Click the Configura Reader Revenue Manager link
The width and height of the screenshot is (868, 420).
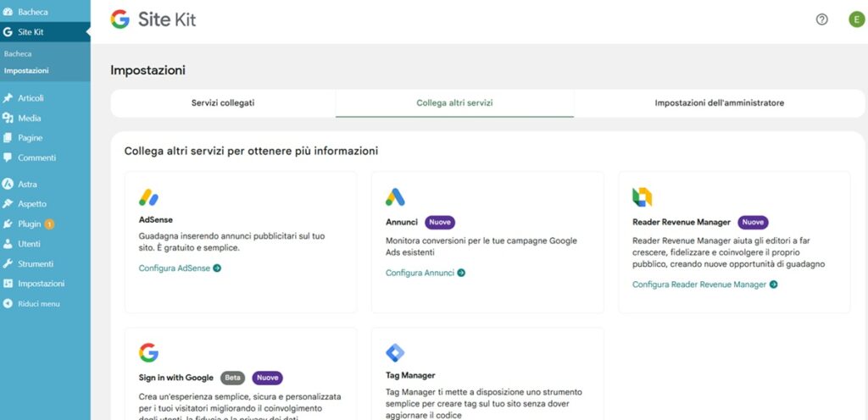(x=699, y=285)
